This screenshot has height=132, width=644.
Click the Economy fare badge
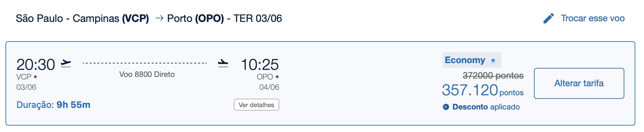pyautogui.click(x=471, y=60)
